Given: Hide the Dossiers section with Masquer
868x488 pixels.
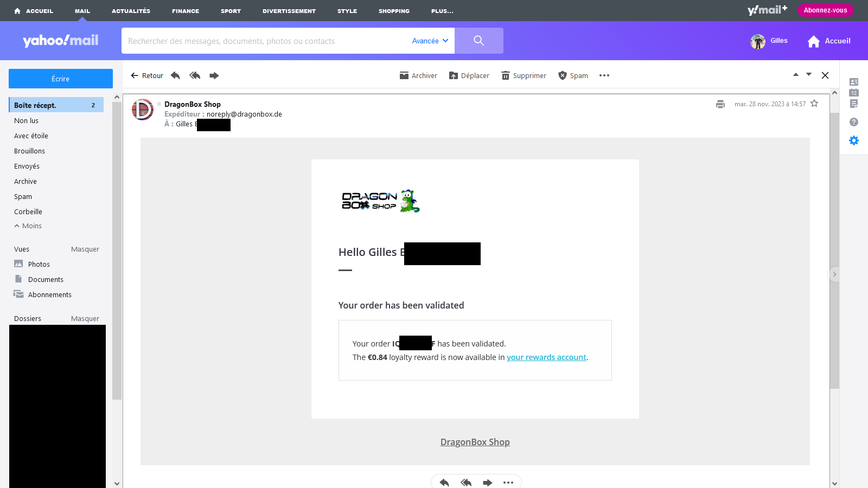Looking at the screenshot, I should [85, 319].
